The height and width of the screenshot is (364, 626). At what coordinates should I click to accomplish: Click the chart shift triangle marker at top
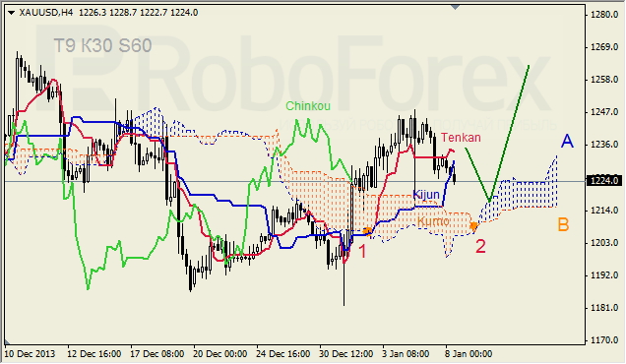coord(455,7)
